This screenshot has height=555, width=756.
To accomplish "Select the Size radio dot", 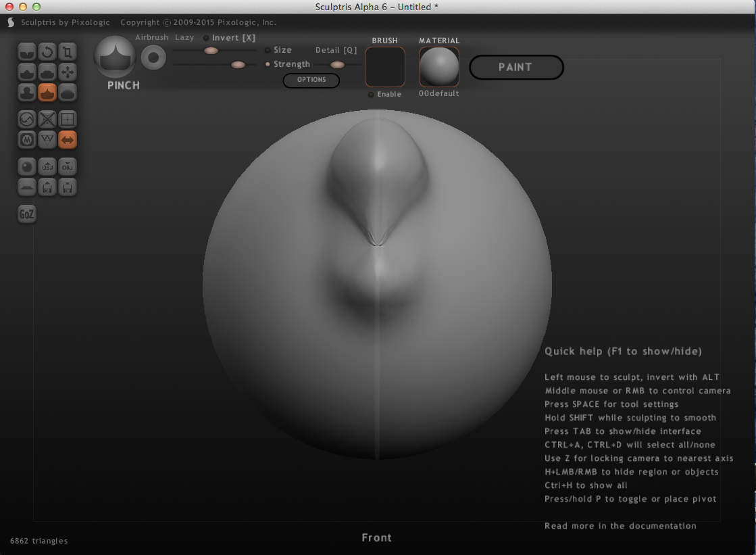I will coord(268,50).
